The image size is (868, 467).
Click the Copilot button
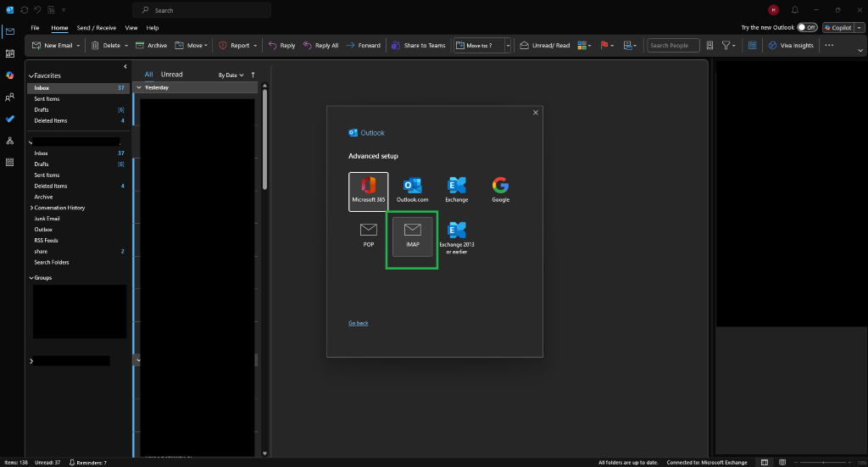click(x=838, y=28)
